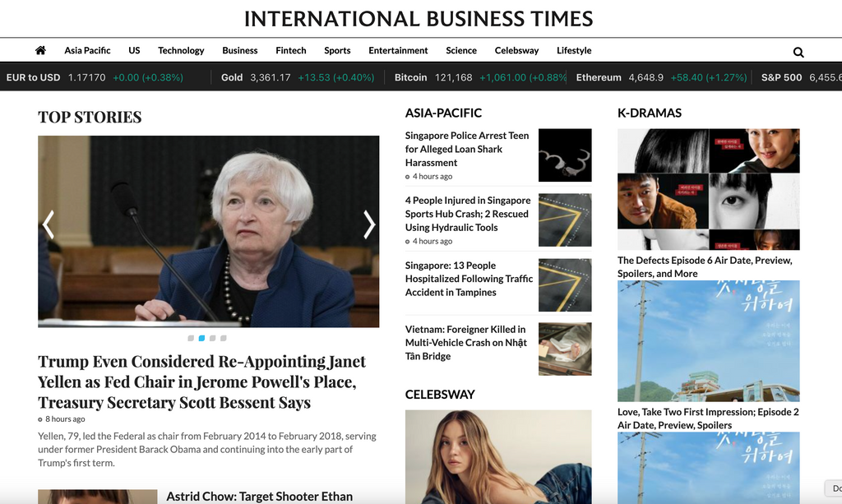Read 4 People Injured Sports Hub Crash story
842x504 pixels.
tap(468, 214)
